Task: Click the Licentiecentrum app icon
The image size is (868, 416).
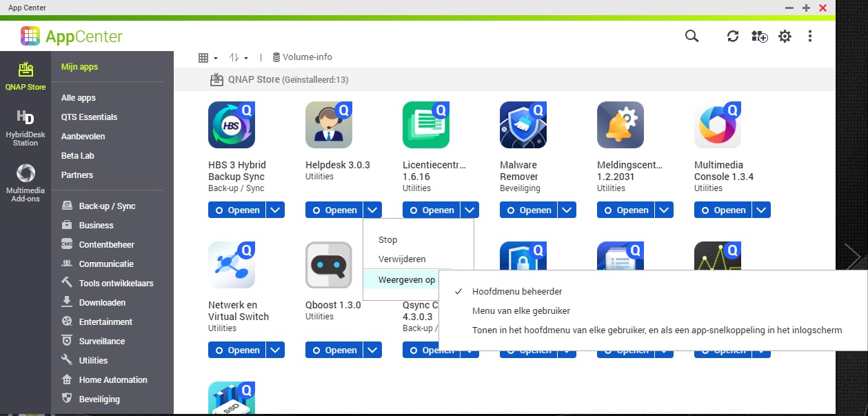Action: click(x=426, y=125)
